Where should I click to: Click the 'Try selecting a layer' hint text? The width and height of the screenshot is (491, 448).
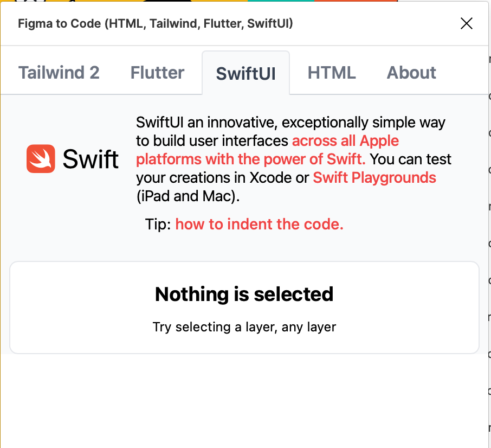(x=244, y=327)
